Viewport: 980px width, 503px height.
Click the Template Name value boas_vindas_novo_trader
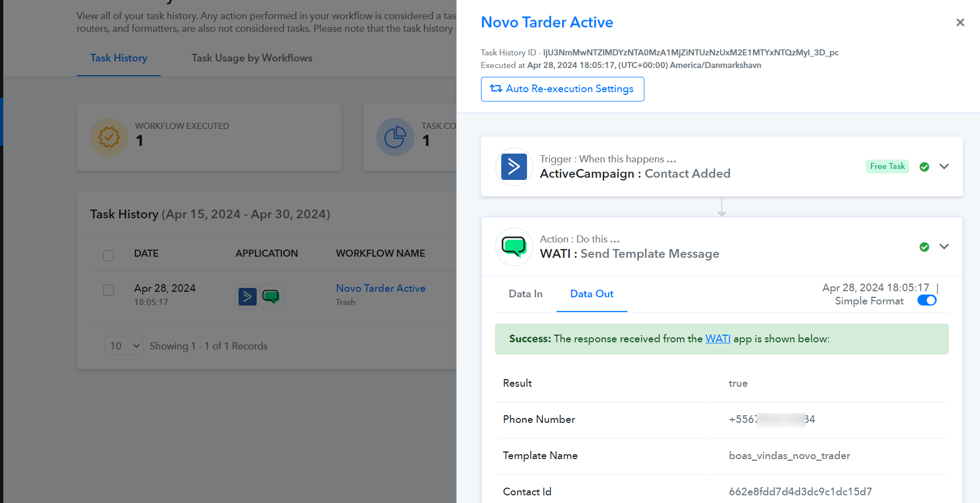(789, 456)
